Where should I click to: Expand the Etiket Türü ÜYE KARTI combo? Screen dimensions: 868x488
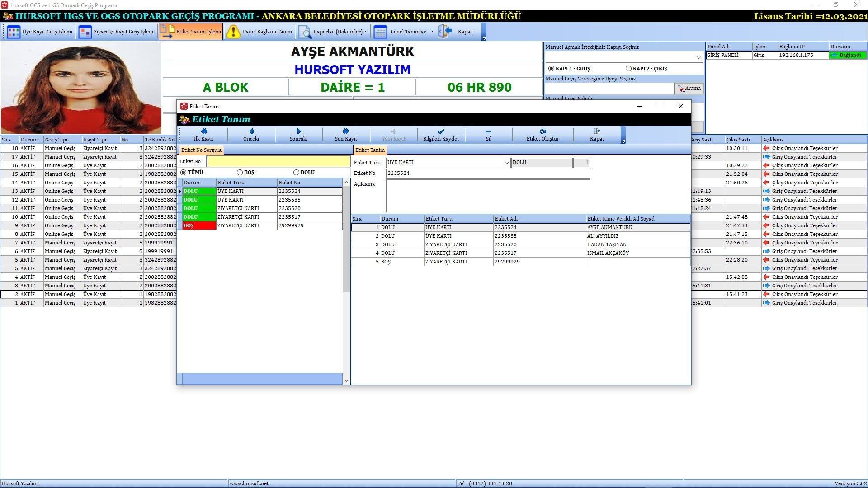point(506,162)
